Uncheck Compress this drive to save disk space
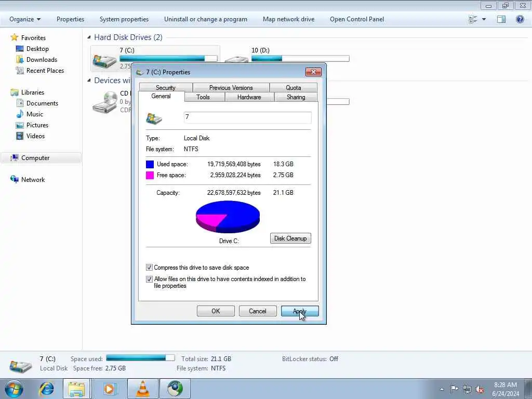Screen dimensions: 532x399 (149, 268)
